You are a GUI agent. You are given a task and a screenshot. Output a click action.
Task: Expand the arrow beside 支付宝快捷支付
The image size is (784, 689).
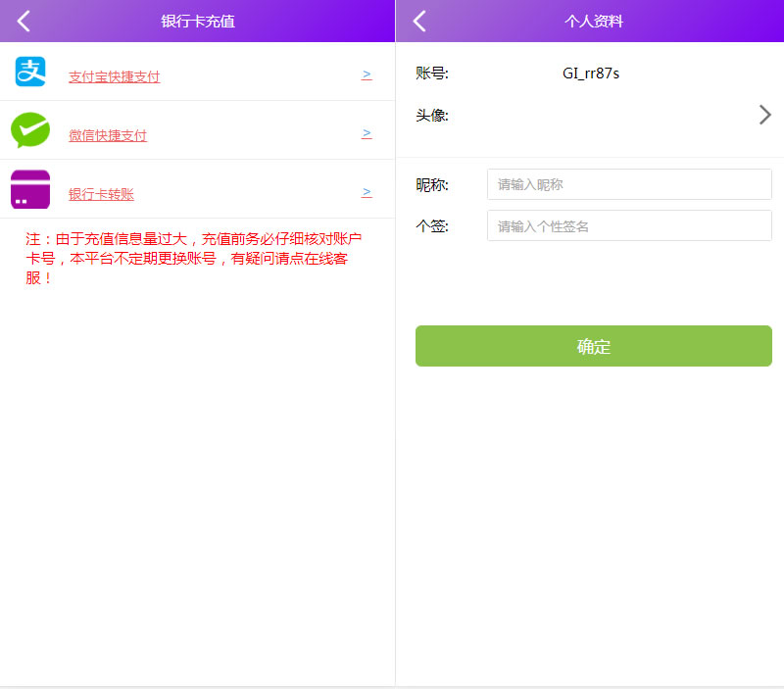[x=367, y=74]
